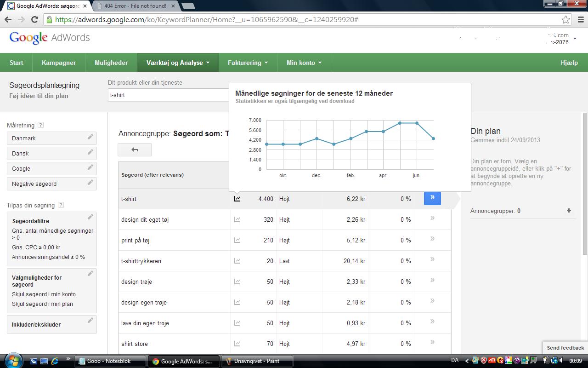Add print på tøj to plan arrow
The width and height of the screenshot is (588, 368).
pos(432,239)
